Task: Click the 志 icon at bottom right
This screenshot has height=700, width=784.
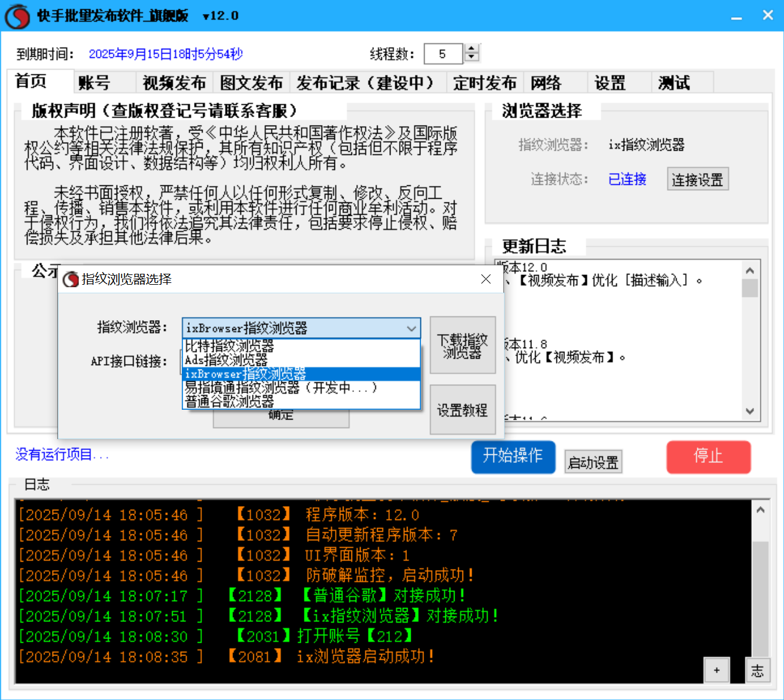Action: (758, 670)
